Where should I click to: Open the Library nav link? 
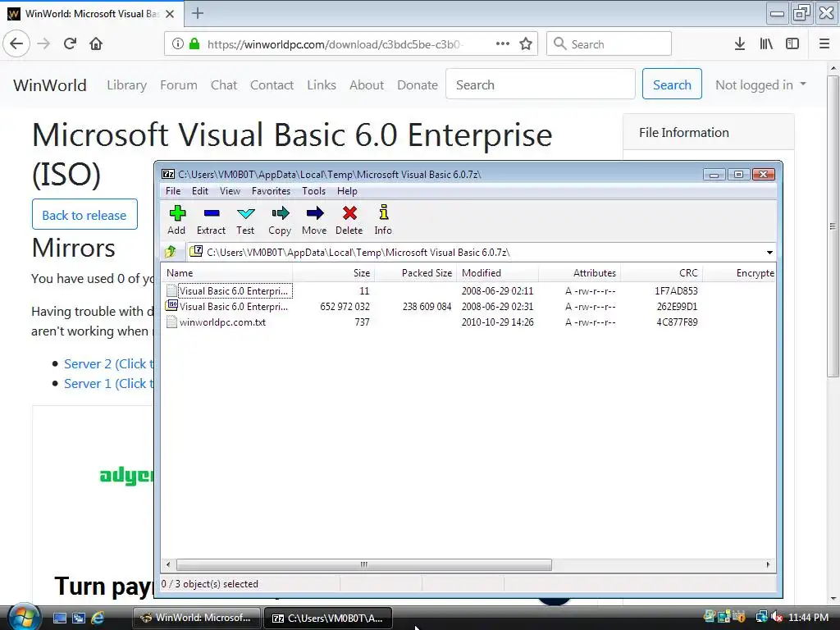click(126, 84)
